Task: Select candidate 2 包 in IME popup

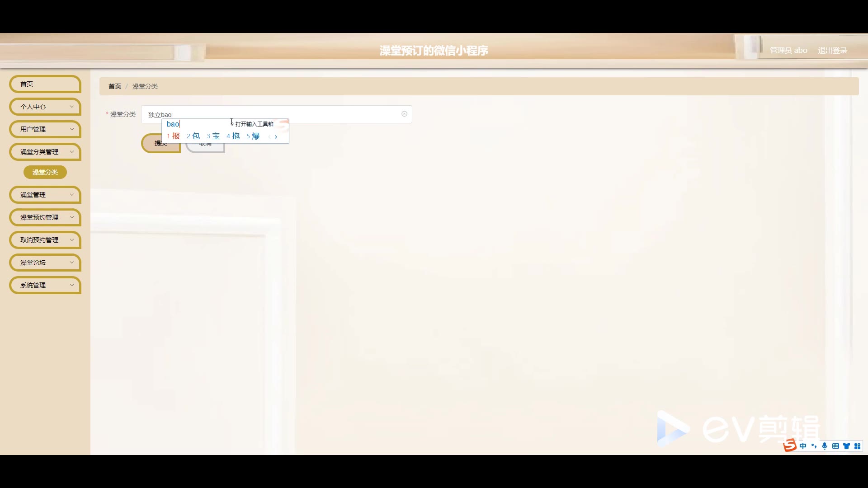Action: click(193, 136)
